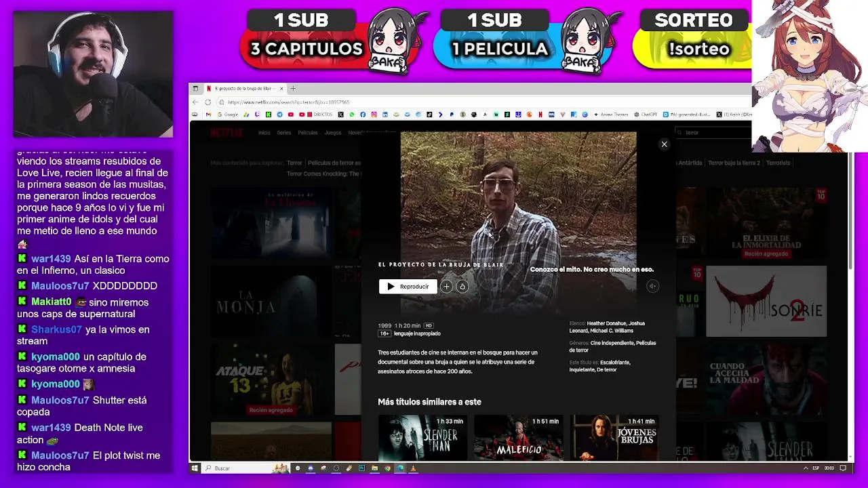Go to Netflix Películas in the nav bar
Viewport: 868px width, 488px height.
(307, 133)
